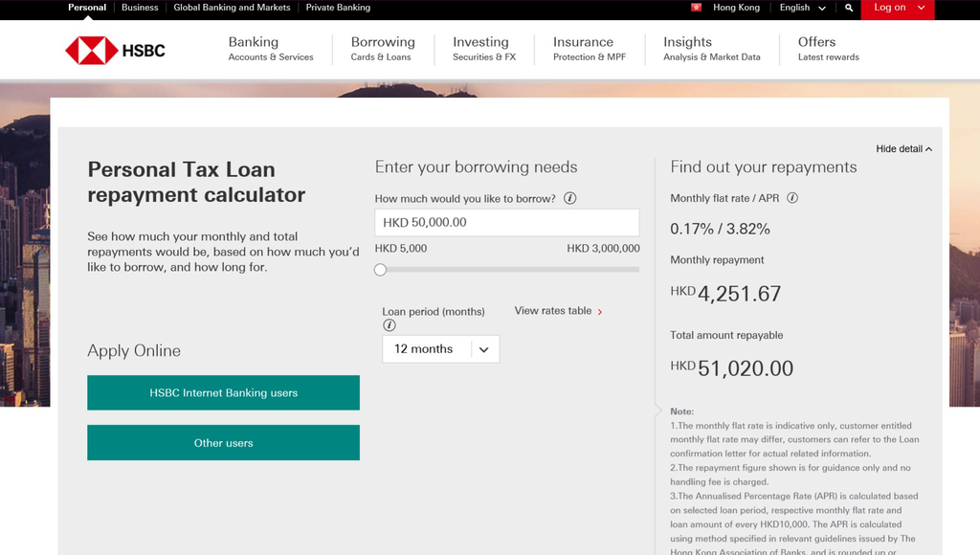
Task: Click the HSBC hexagon logo
Action: click(91, 51)
